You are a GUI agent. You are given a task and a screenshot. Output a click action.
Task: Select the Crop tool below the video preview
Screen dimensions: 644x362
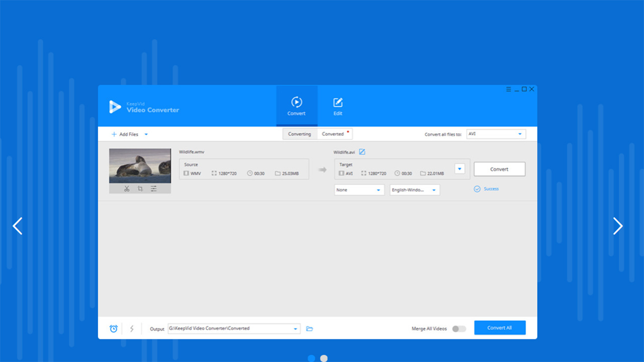tap(140, 188)
